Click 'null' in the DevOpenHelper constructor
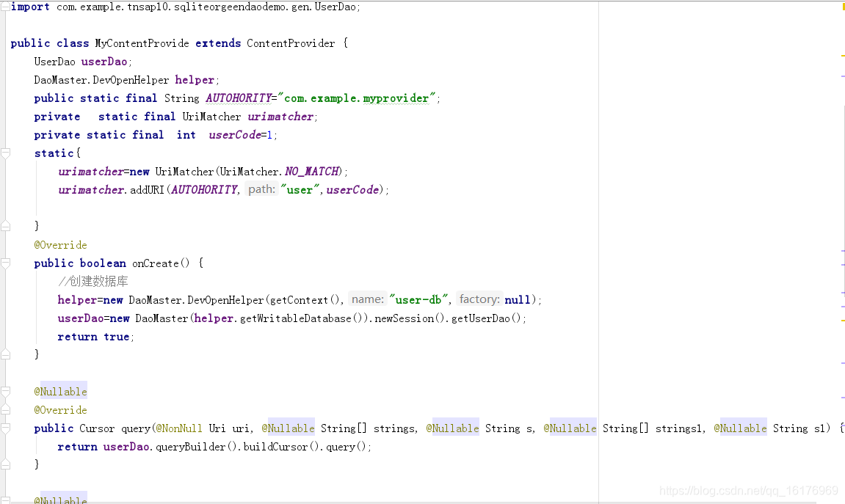845x504 pixels. 518,299
